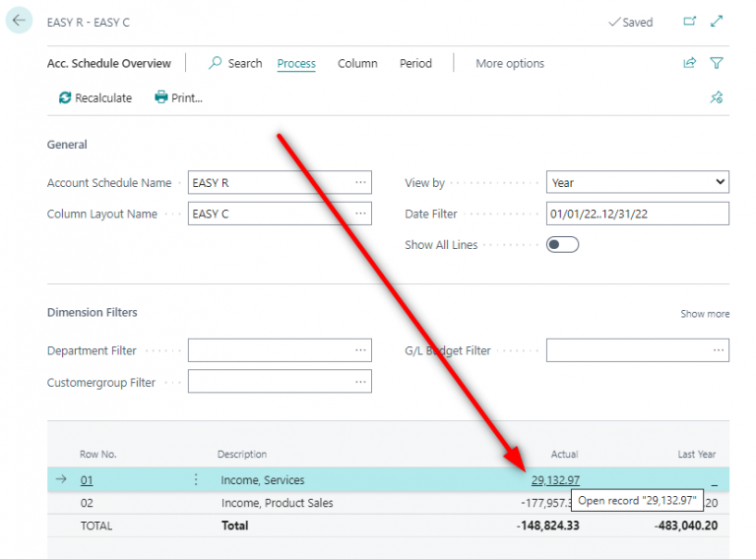This screenshot has height=559, width=756.
Task: Open Column Layout Name lookup ellipsis
Action: pyautogui.click(x=360, y=214)
